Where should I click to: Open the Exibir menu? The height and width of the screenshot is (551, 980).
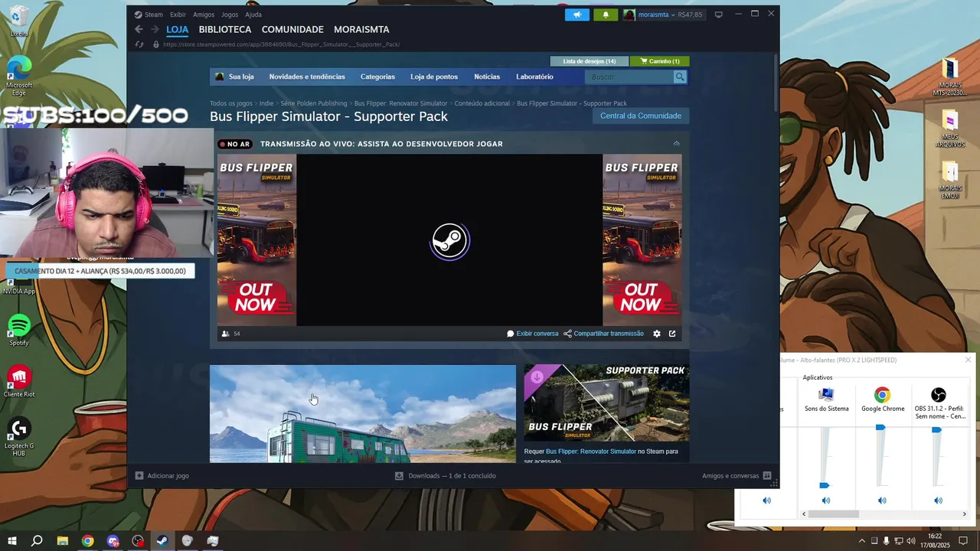pyautogui.click(x=178, y=15)
